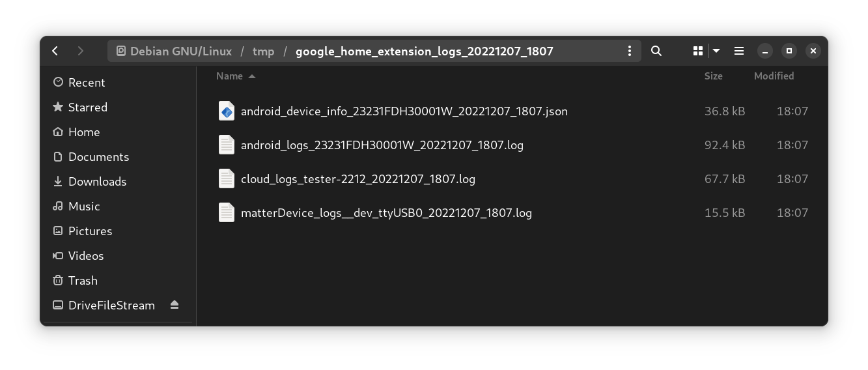Viewport: 868px width, 370px height.
Task: Open the path bar three-dot menu
Action: pyautogui.click(x=629, y=51)
